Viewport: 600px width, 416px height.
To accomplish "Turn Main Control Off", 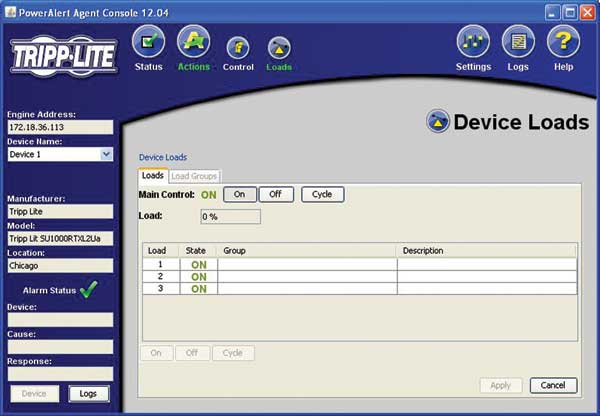I will 276,194.
